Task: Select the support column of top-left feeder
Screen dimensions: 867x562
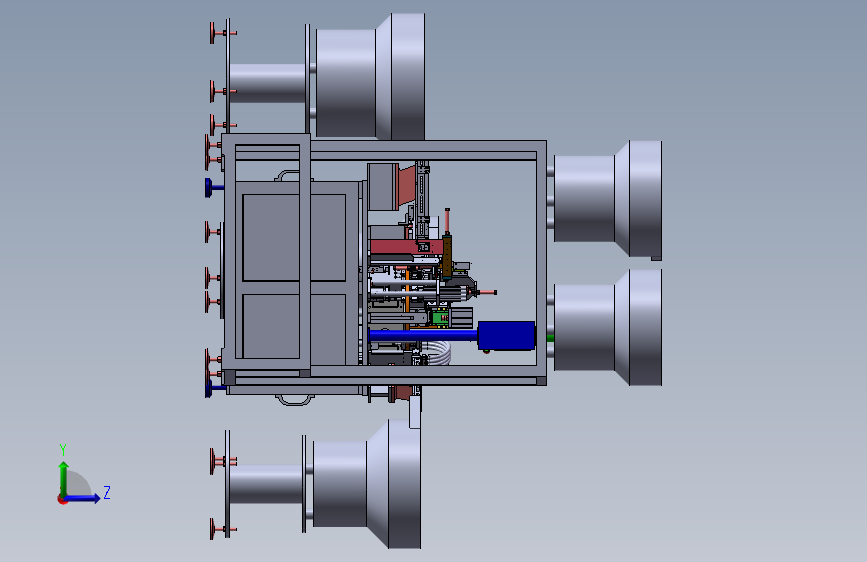Action: pos(268,83)
